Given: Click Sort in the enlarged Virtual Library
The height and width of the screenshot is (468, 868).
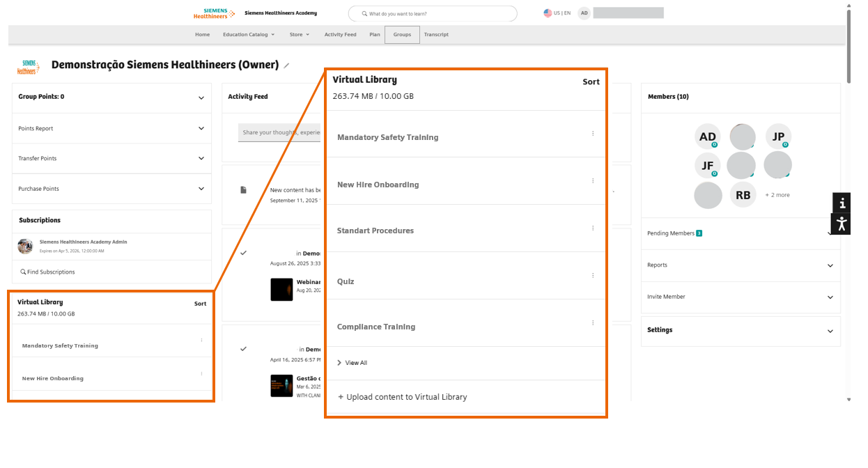Looking at the screenshot, I should (591, 82).
